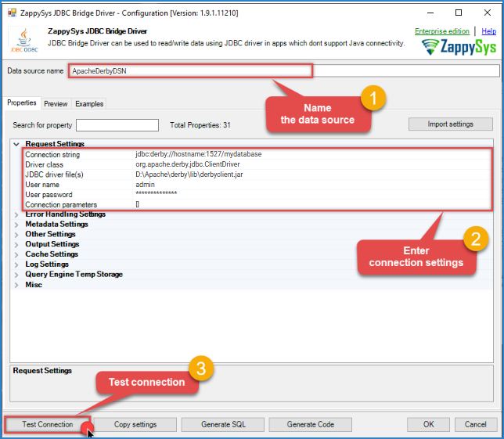The height and width of the screenshot is (439, 504).
Task: Click the Connection string property label
Action: click(52, 155)
